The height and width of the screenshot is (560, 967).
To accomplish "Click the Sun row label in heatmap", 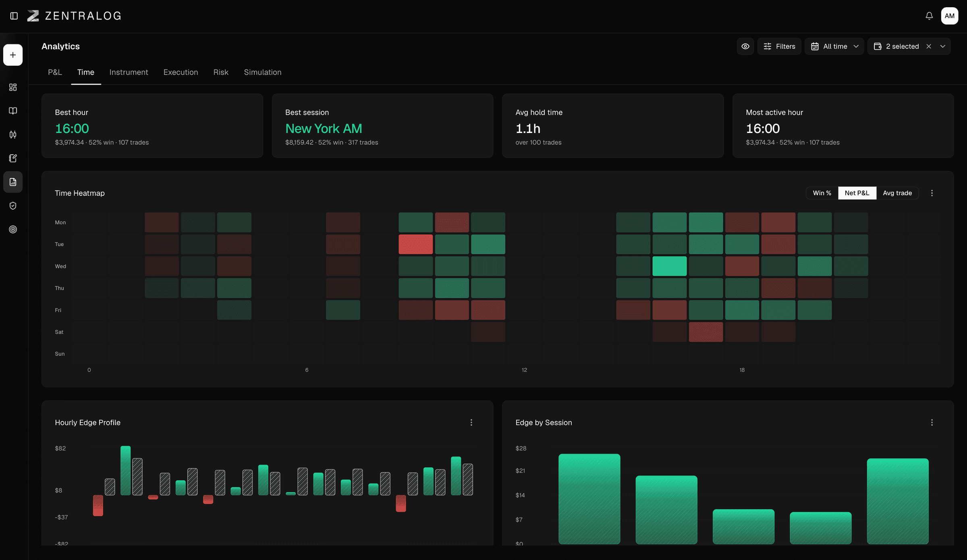I will coord(60,354).
